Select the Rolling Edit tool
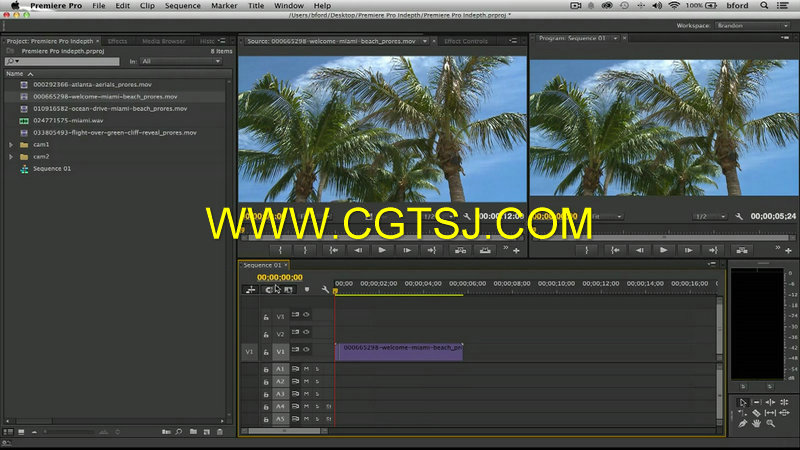The width and height of the screenshot is (800, 450). coord(785,402)
